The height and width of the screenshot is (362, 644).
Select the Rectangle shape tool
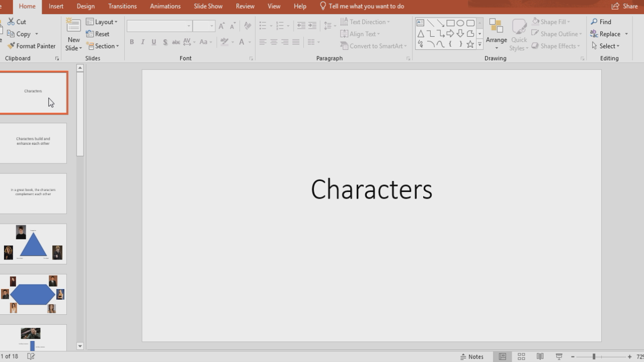pos(451,22)
